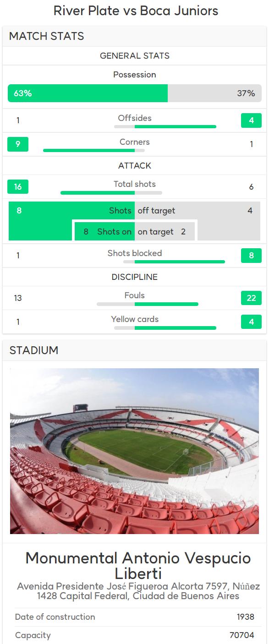Click the Monumental Antonio Vespucio Liberti title
Viewport: 269px width, 644px height.
click(138, 565)
